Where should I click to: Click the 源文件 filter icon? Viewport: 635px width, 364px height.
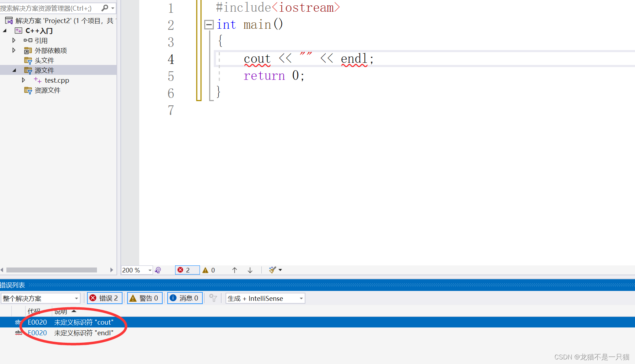28,71
